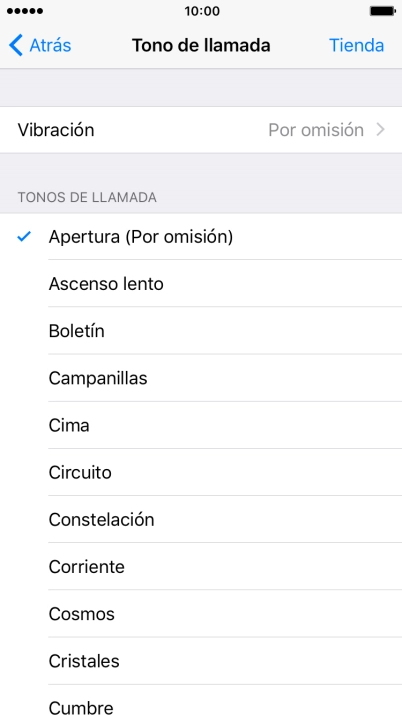Set ringtone to Cosmos
The image size is (402, 715).
pos(201,614)
